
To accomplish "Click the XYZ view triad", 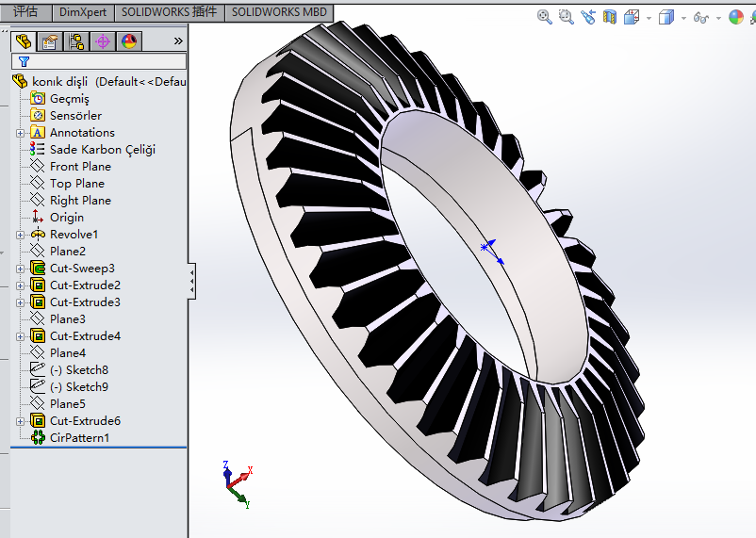I will [x=238, y=484].
